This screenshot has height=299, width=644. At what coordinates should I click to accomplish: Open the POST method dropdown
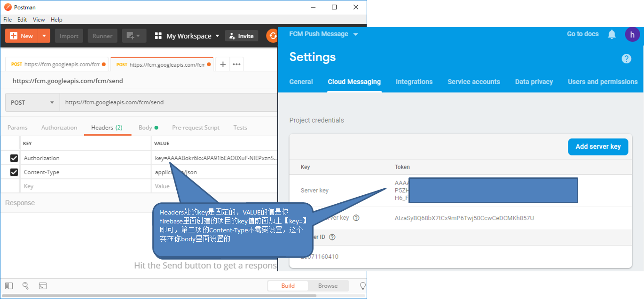(x=32, y=102)
